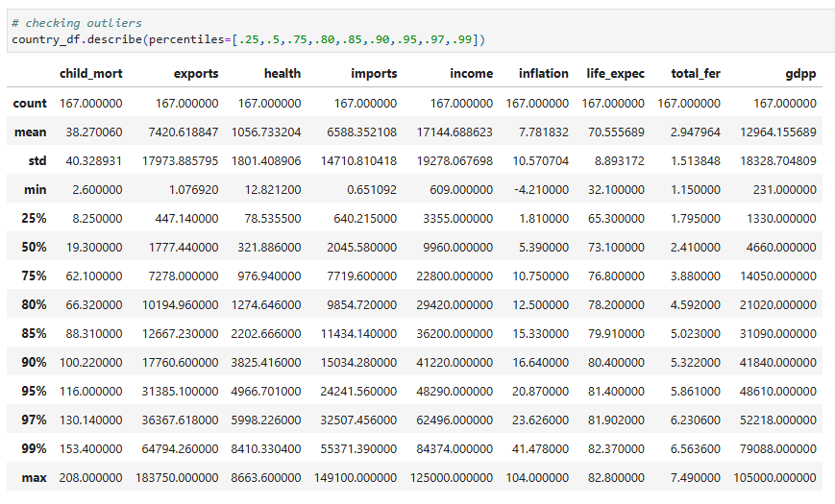Click the 85% row label
835x504 pixels.
pyautogui.click(x=34, y=333)
